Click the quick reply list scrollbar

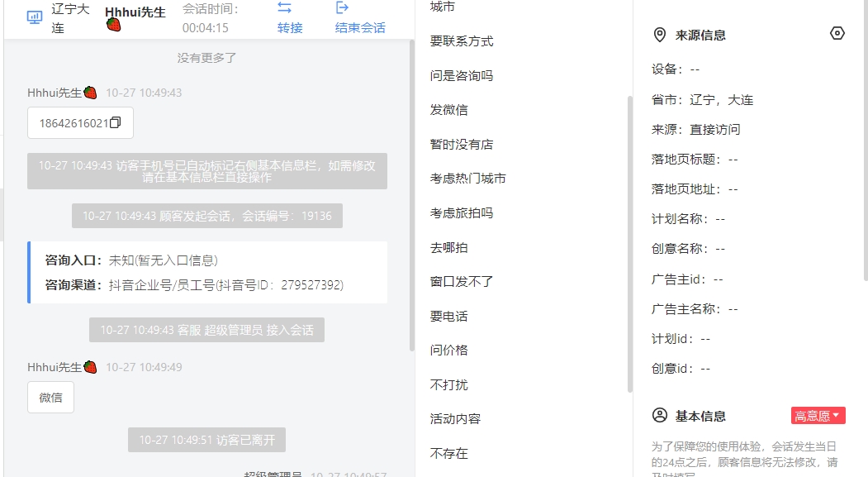pyautogui.click(x=629, y=244)
